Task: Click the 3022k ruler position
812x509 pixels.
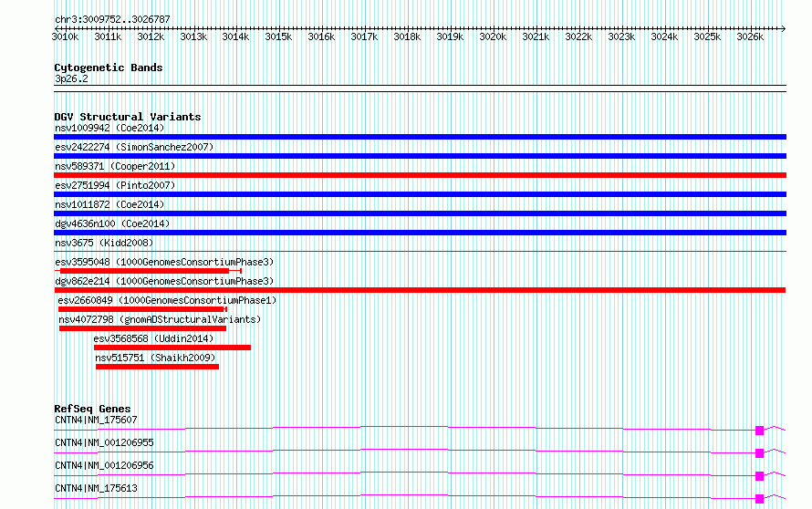Action: (x=578, y=36)
